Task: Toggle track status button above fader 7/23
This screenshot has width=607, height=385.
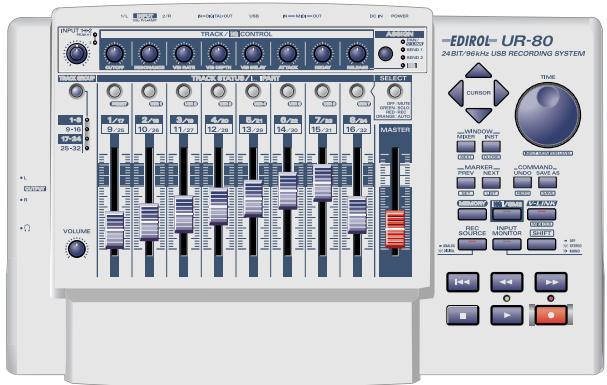Action: click(322, 91)
